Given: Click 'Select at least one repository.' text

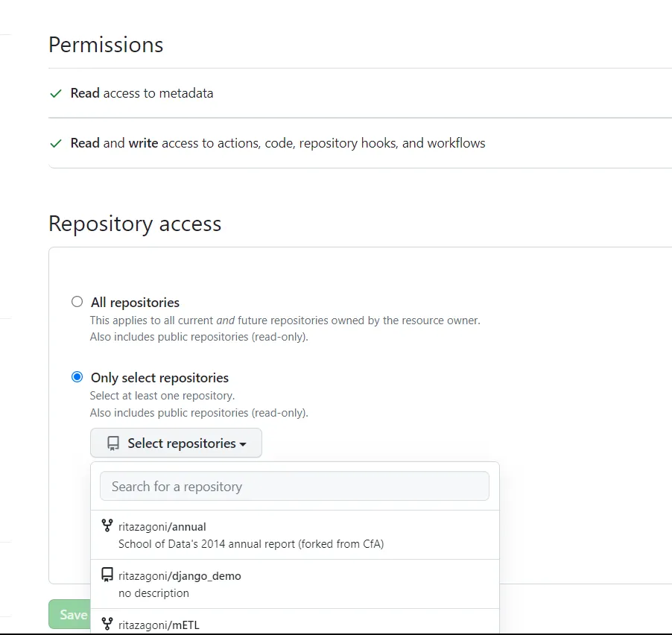Looking at the screenshot, I should point(162,395).
